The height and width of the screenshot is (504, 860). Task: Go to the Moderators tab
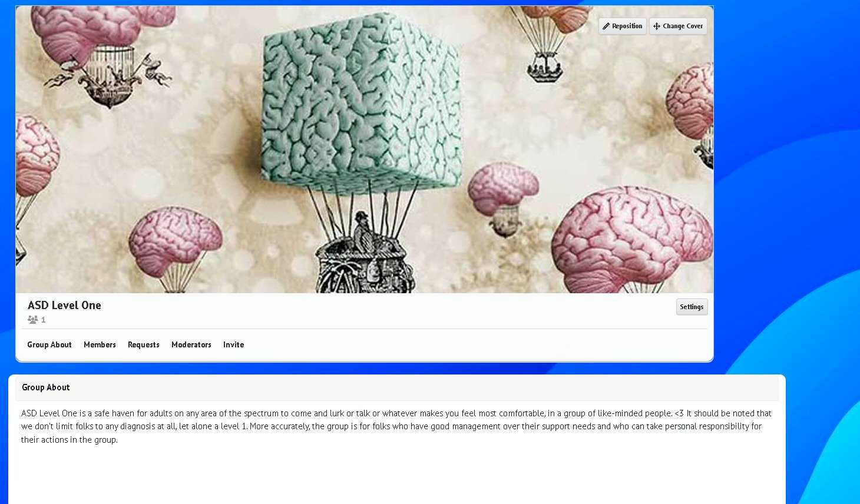(191, 344)
